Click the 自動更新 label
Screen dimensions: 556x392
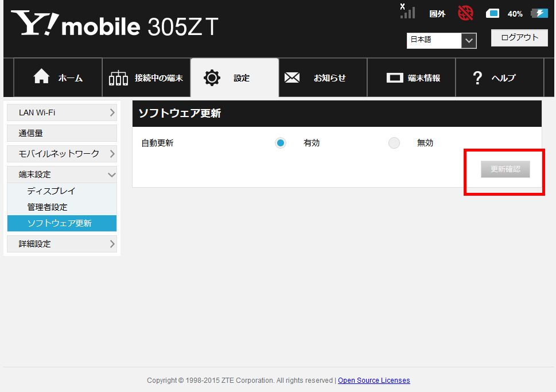tap(157, 143)
